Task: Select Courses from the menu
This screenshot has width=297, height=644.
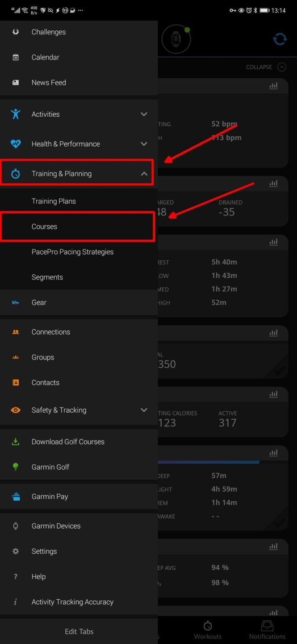Action: (44, 226)
